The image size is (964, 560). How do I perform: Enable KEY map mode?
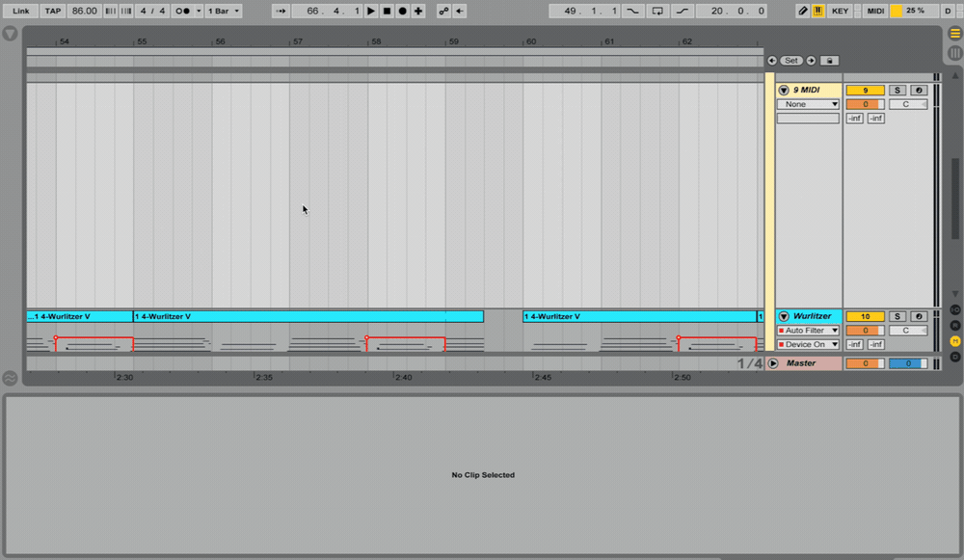point(838,11)
